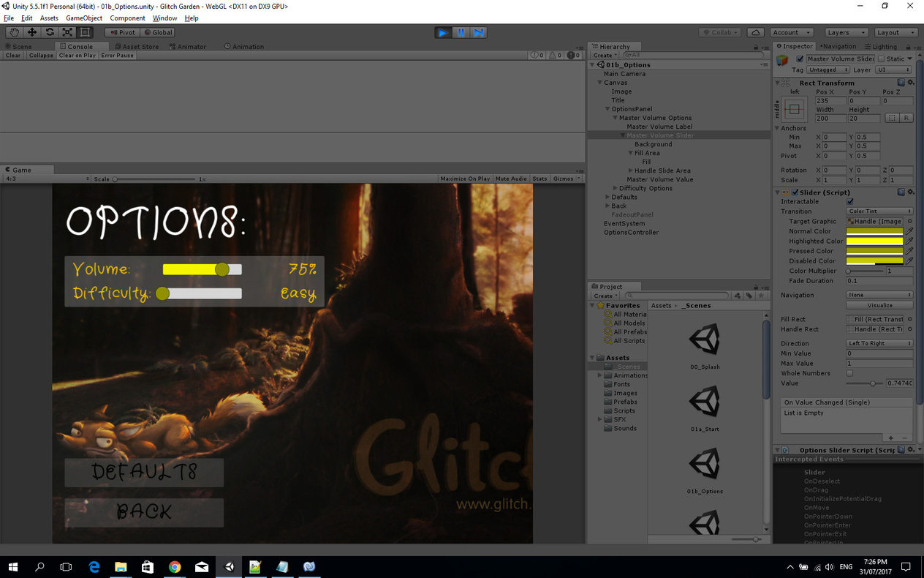This screenshot has height=578, width=924.
Task: Click the Pause button in toolbar
Action: click(461, 32)
